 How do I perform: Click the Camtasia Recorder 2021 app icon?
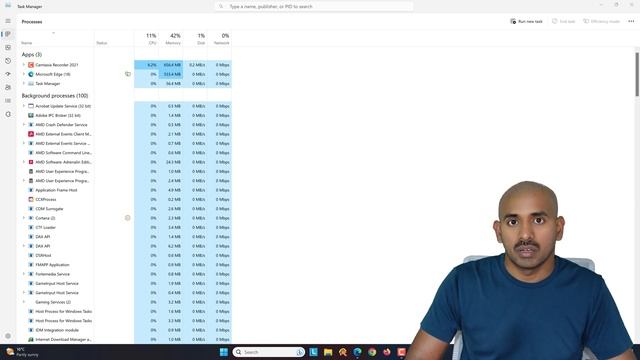(31, 65)
